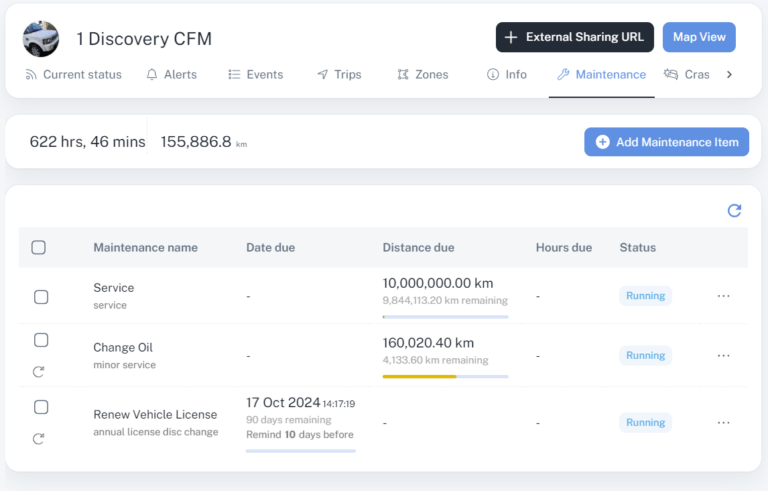Click the recurring icon under Change Oil checkbox
Viewport: 768px width, 491px height.
click(39, 372)
